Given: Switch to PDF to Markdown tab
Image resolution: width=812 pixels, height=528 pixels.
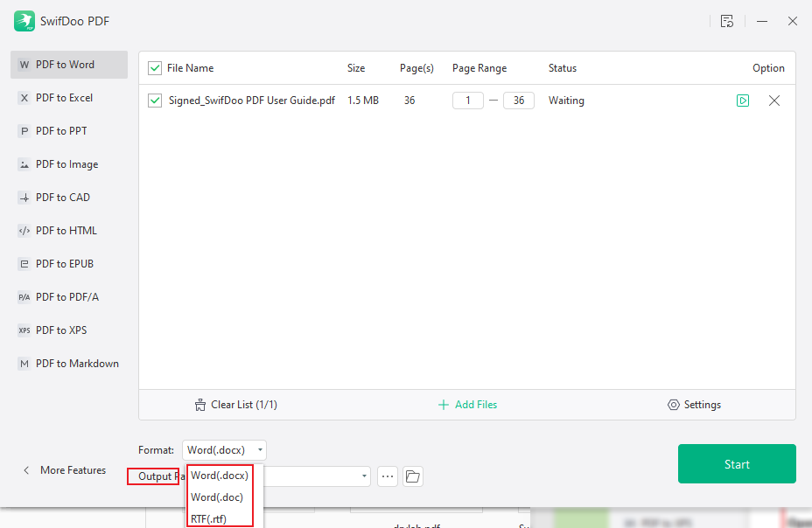Looking at the screenshot, I should [69, 364].
